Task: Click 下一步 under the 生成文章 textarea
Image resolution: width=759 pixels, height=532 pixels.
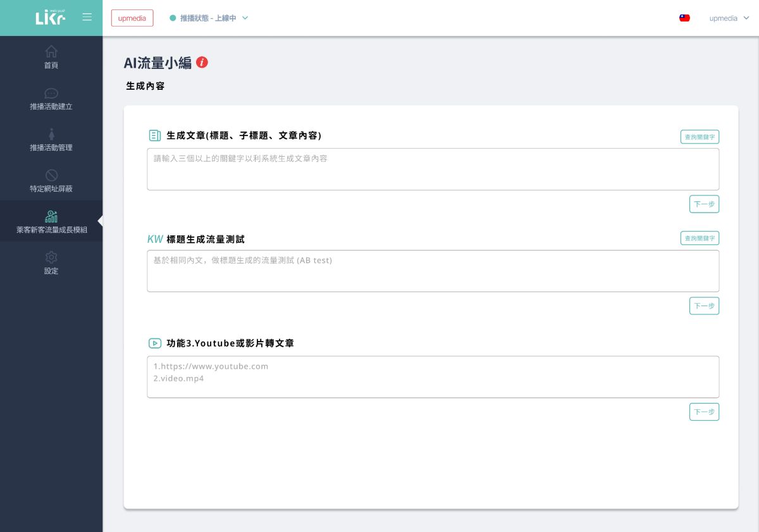Action: click(x=704, y=204)
